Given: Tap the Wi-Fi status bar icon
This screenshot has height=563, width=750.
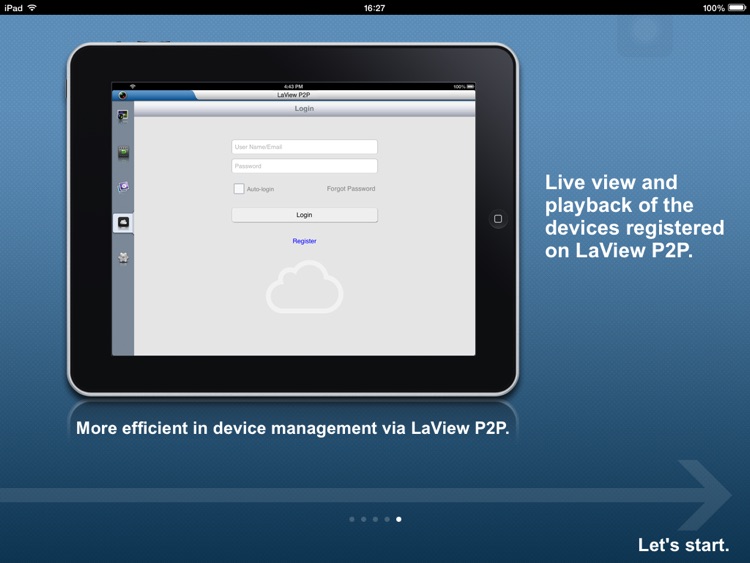Looking at the screenshot, I should click(32, 7).
